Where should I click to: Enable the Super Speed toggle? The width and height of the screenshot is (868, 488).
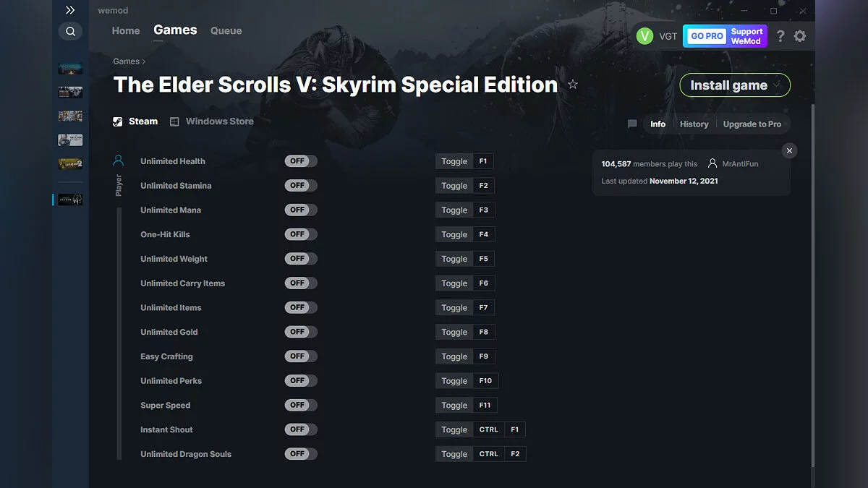click(300, 405)
